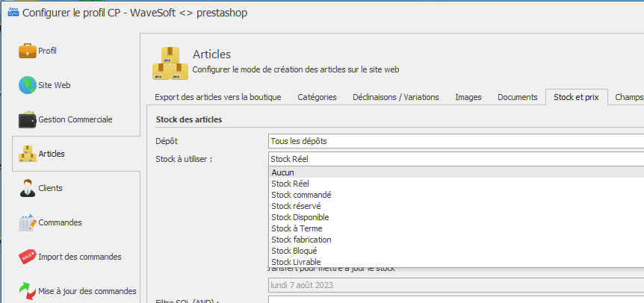Select the Stock et prix tab

[x=576, y=97]
